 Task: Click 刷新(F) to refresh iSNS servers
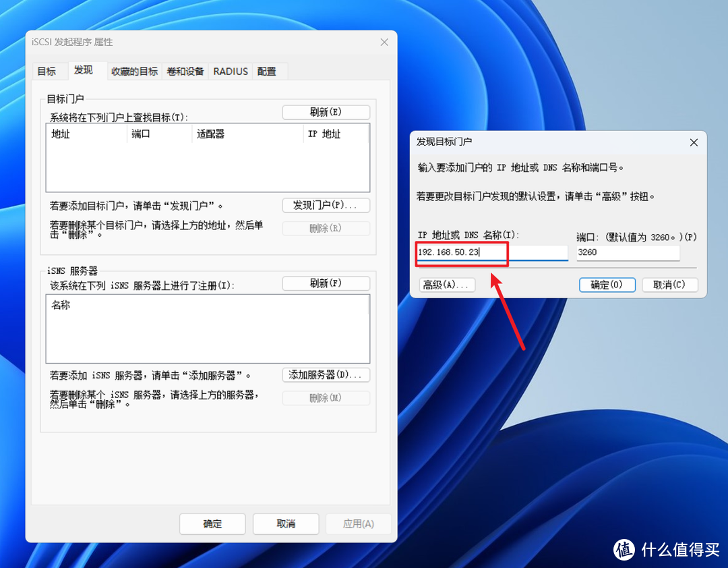point(326,283)
